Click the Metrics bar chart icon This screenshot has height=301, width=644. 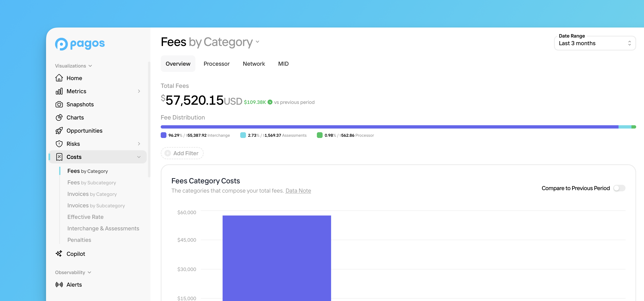tap(59, 91)
